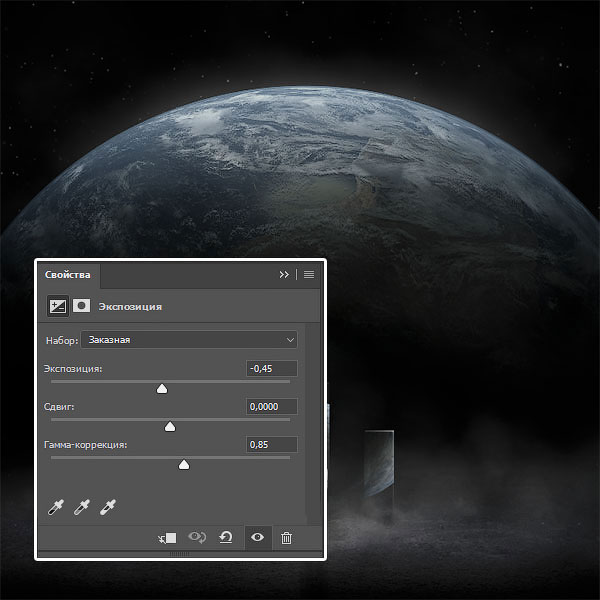
Task: Reset adjustment to defaults
Action: (x=226, y=537)
